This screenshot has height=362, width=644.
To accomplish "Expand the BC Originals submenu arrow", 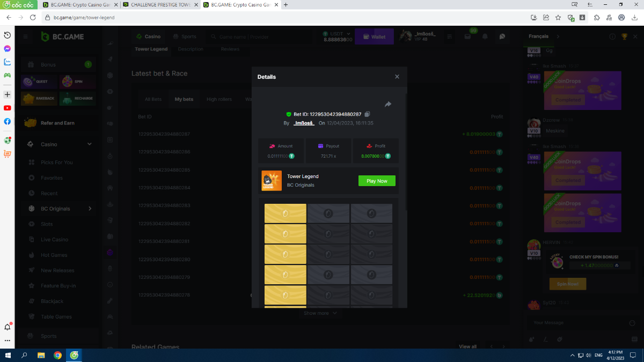I will [x=90, y=209].
